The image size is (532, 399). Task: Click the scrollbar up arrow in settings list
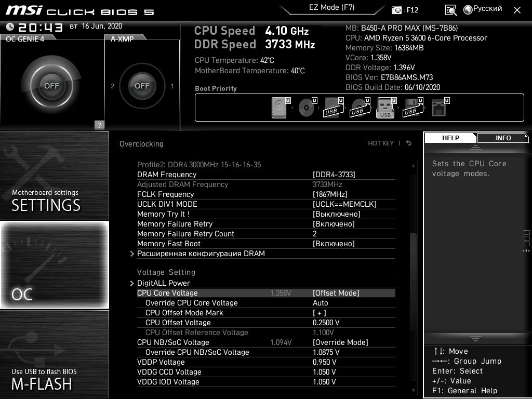pos(413,166)
